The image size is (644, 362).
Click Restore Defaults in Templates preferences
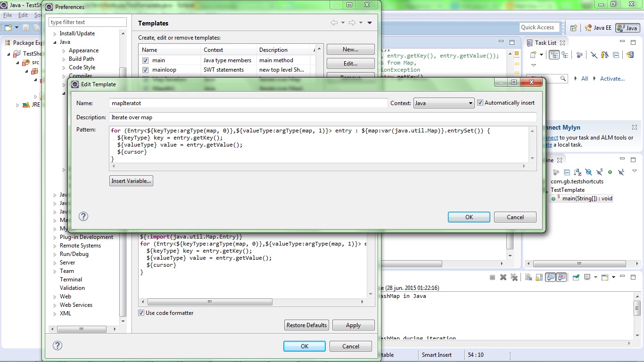point(306,325)
